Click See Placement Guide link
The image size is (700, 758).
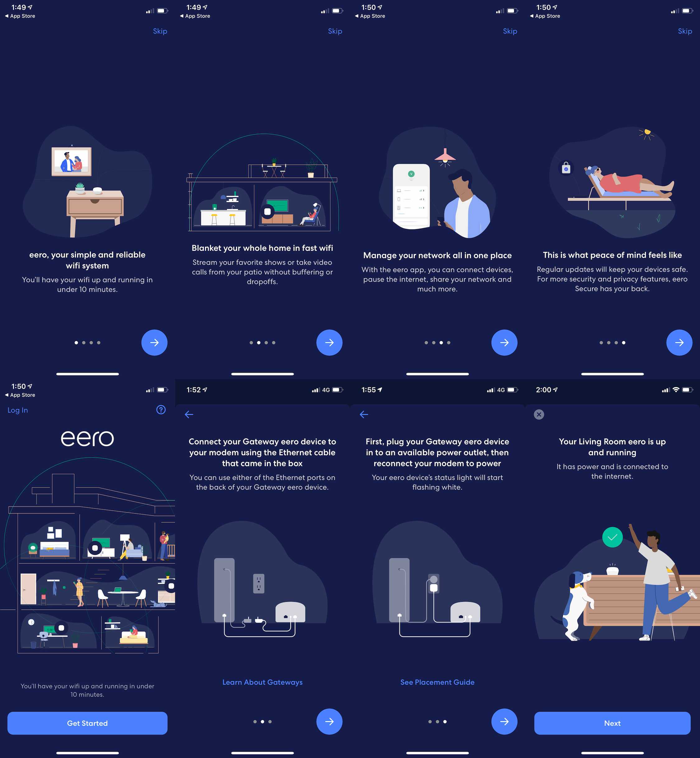point(436,682)
